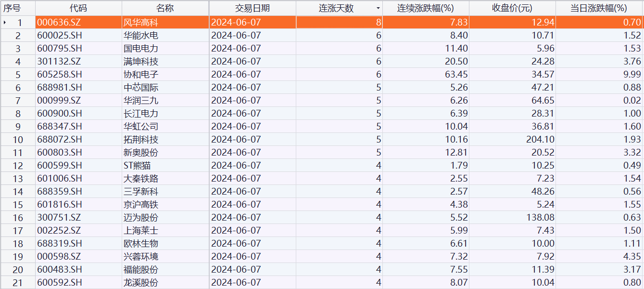Select the 龙溪股份 row name cell
This screenshot has width=644, height=289.
(141, 282)
